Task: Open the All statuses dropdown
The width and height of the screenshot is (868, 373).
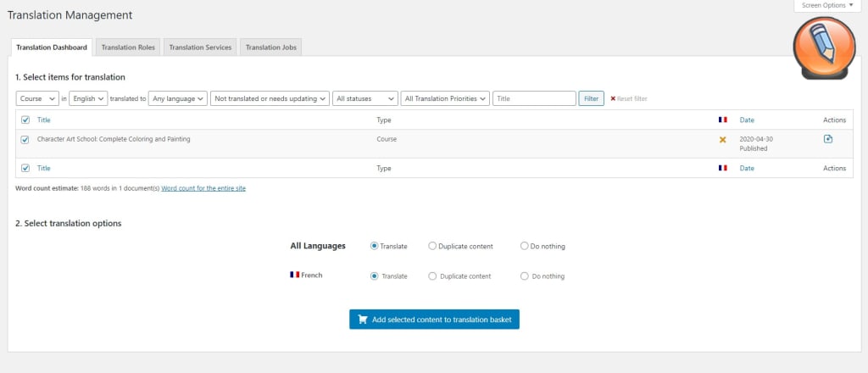Action: click(x=364, y=98)
